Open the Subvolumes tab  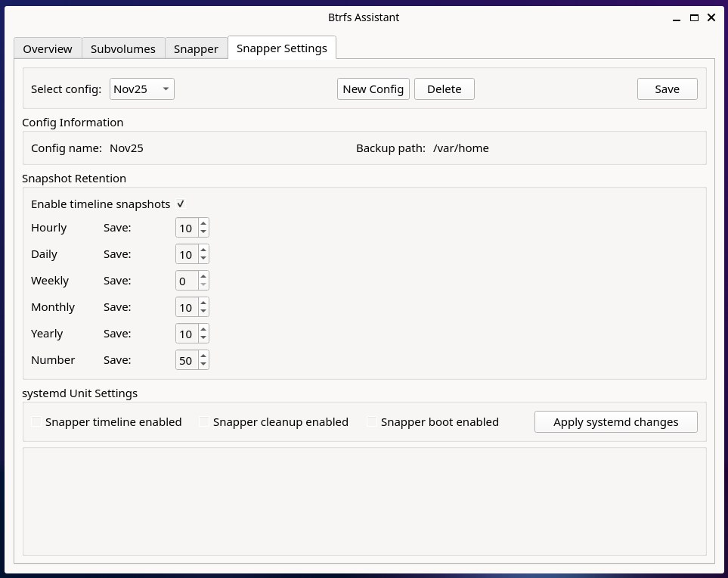tap(123, 48)
